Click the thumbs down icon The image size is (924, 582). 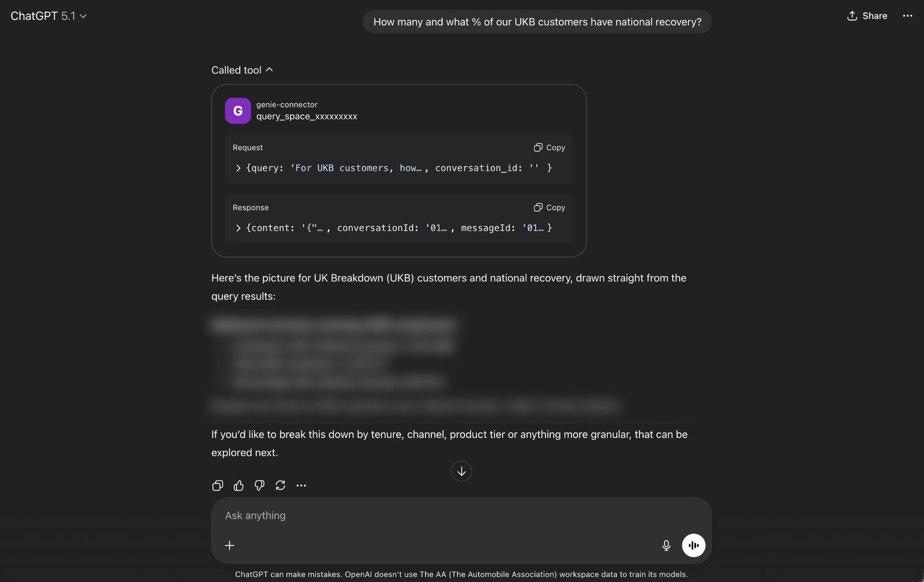[x=259, y=485]
